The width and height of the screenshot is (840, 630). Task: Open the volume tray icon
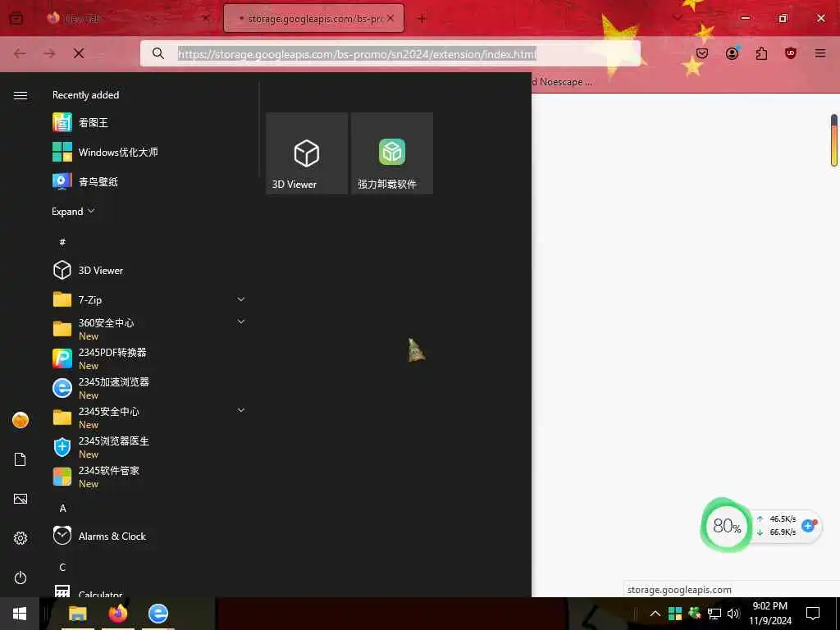tap(733, 614)
